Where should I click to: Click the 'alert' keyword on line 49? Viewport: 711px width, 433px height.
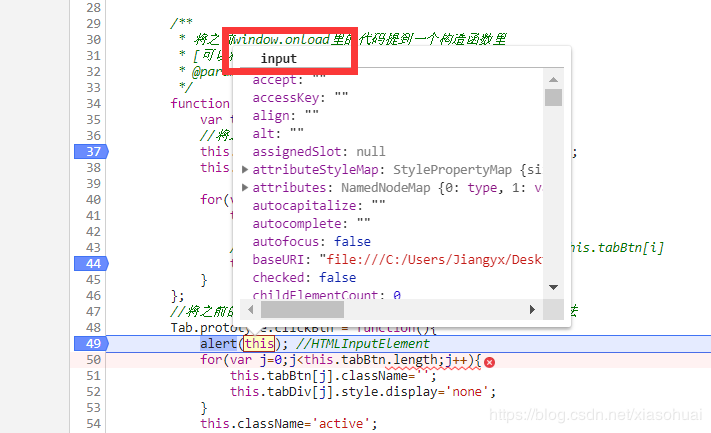coord(219,344)
